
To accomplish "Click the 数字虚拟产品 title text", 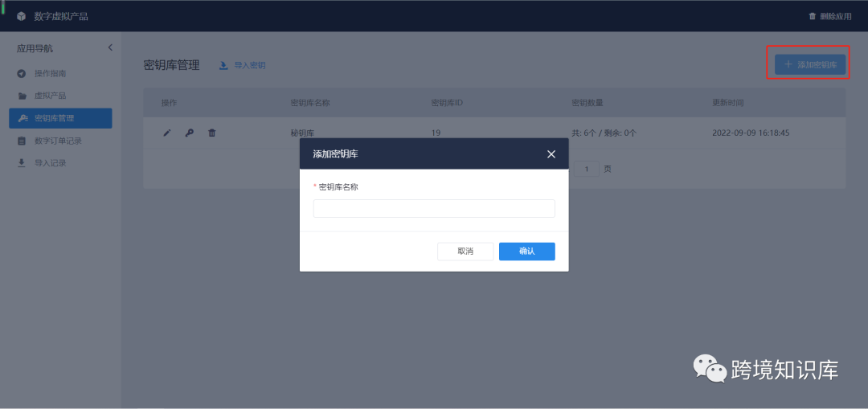I will [x=61, y=17].
